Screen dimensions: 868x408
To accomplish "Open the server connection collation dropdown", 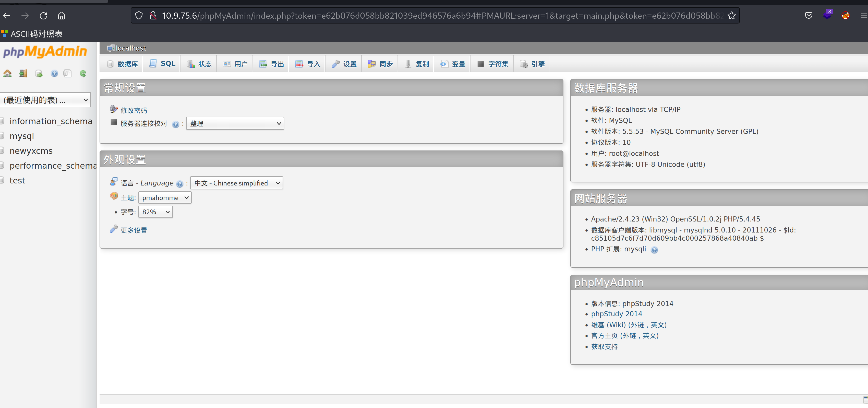I will point(235,123).
